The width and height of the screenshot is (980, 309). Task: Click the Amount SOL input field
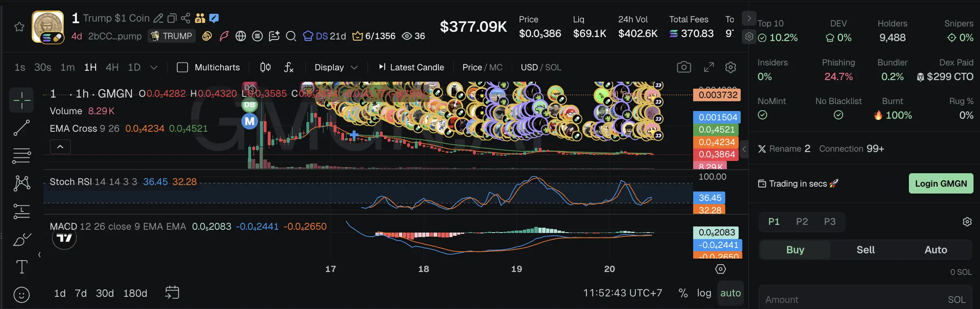click(x=865, y=299)
